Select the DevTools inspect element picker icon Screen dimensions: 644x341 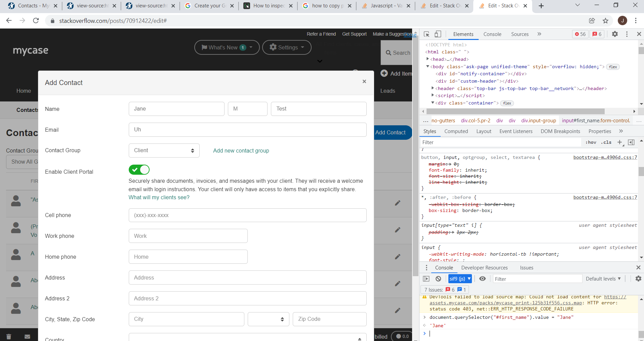[x=427, y=34]
